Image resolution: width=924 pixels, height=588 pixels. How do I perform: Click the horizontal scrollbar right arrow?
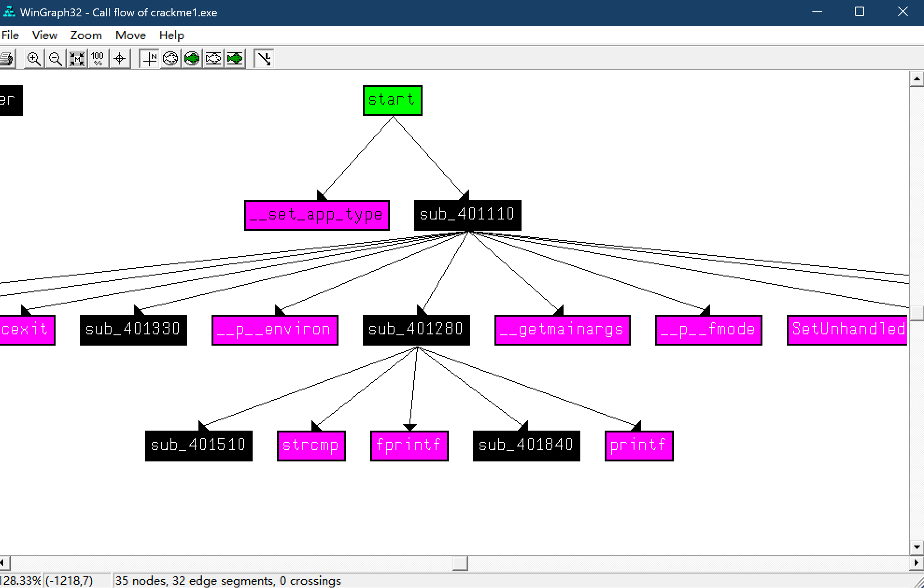[916, 563]
